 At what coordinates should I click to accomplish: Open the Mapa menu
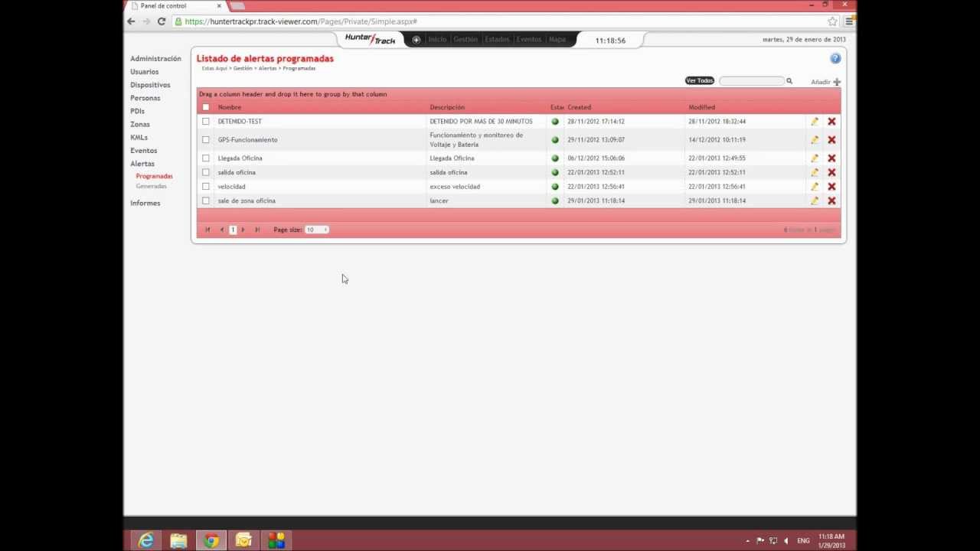pos(557,40)
